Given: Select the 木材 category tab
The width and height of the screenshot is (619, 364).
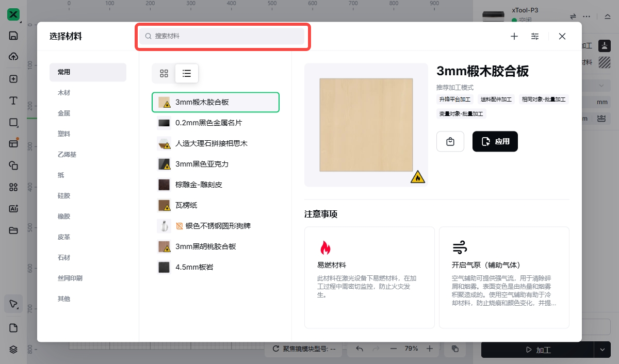Looking at the screenshot, I should [64, 93].
